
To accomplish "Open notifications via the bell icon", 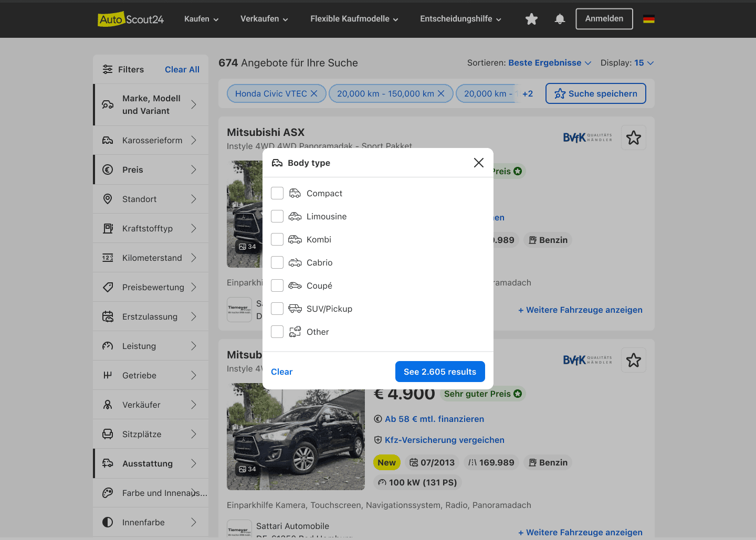I will tap(559, 18).
